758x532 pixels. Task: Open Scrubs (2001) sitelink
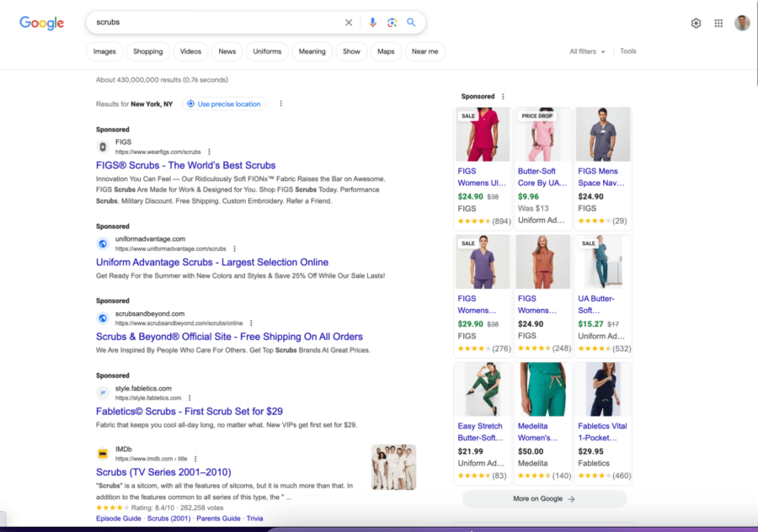click(x=168, y=519)
